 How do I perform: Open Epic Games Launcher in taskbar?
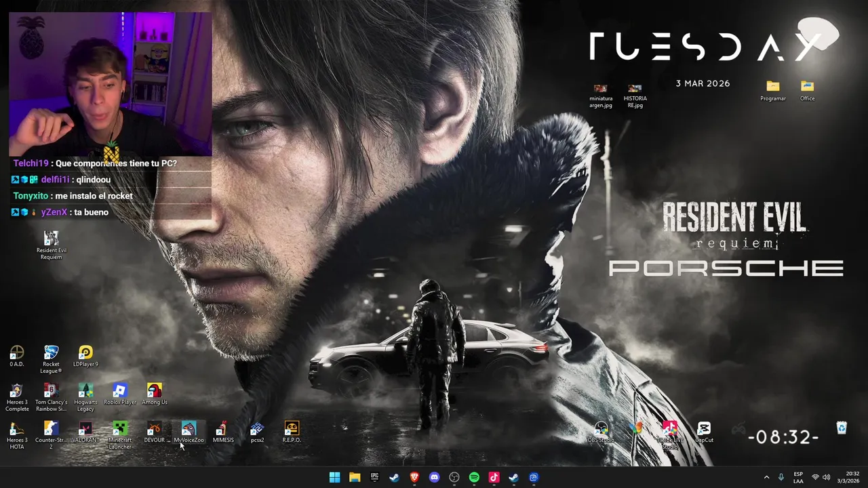coord(374,477)
